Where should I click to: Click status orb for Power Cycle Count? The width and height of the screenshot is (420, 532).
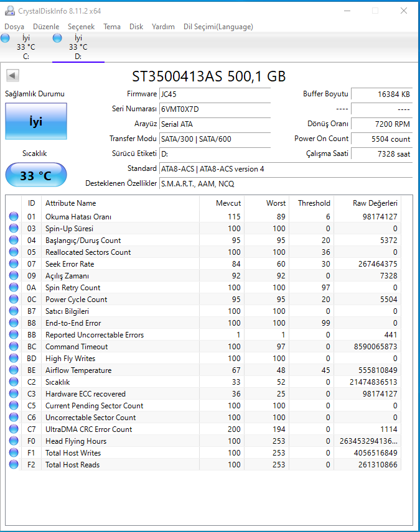coord(14,300)
